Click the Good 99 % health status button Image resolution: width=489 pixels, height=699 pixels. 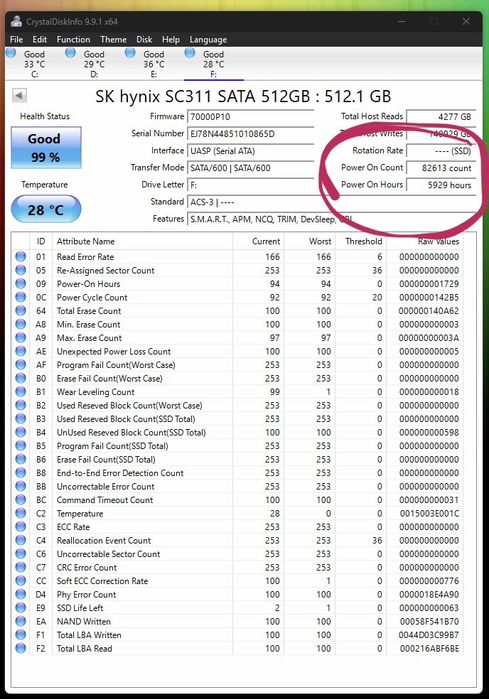click(x=46, y=148)
